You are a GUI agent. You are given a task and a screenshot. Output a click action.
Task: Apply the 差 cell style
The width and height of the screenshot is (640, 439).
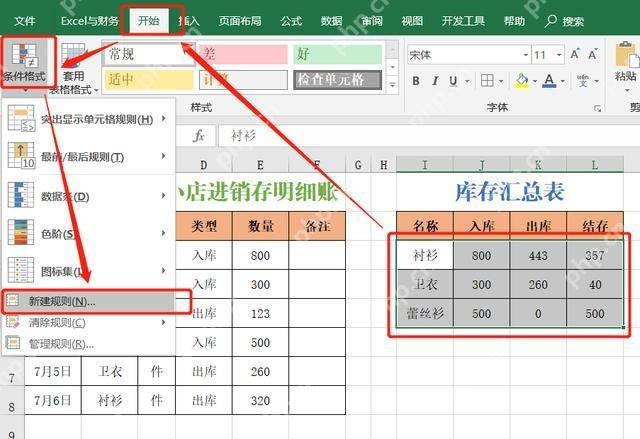pyautogui.click(x=244, y=54)
